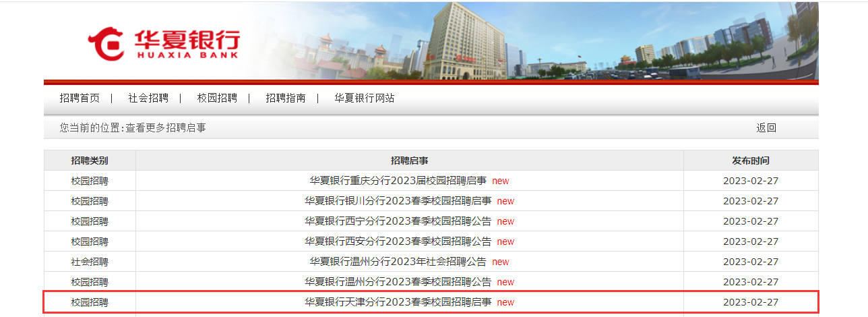Open 华夏银行西安分行2023春季校园招聘公告

pyautogui.click(x=398, y=241)
